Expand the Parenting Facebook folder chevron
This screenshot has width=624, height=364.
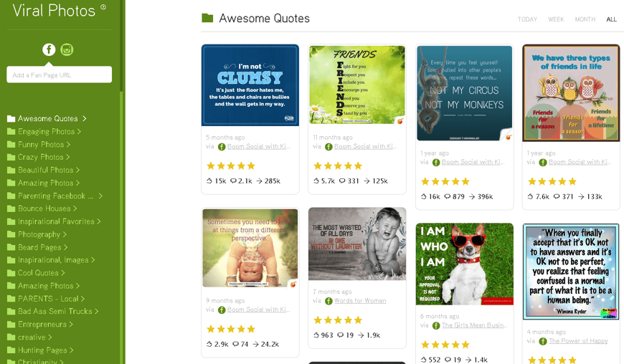click(100, 196)
